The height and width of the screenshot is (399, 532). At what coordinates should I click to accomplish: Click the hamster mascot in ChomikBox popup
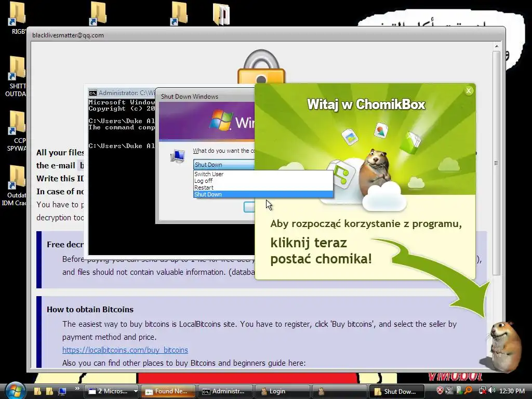coord(375,171)
